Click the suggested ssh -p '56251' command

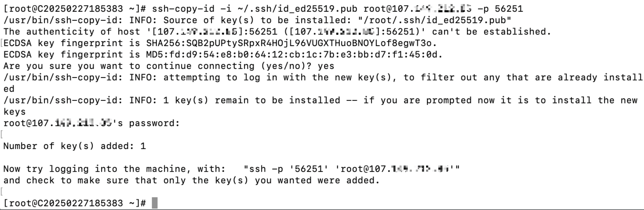[352, 169]
